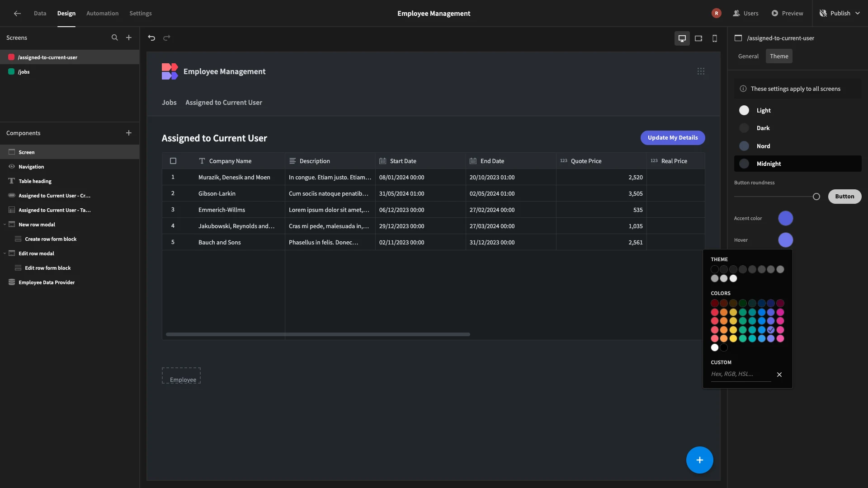Search screens with magnifier icon
The image size is (868, 488).
115,38
